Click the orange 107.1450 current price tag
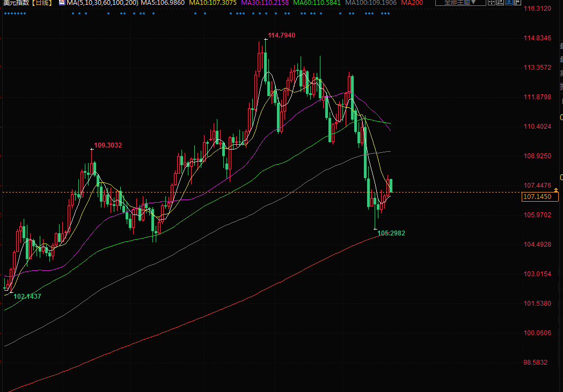The image size is (563, 392). [539, 197]
